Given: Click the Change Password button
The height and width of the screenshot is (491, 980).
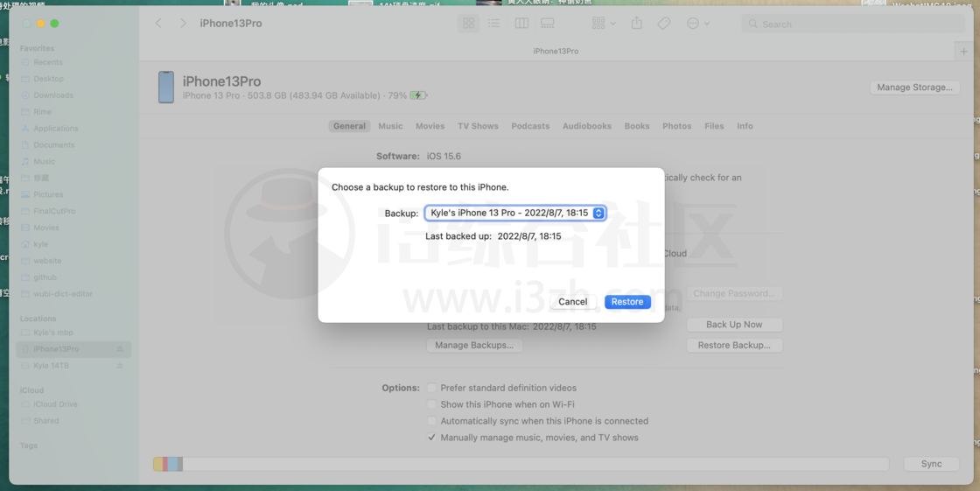Looking at the screenshot, I should click(x=734, y=293).
